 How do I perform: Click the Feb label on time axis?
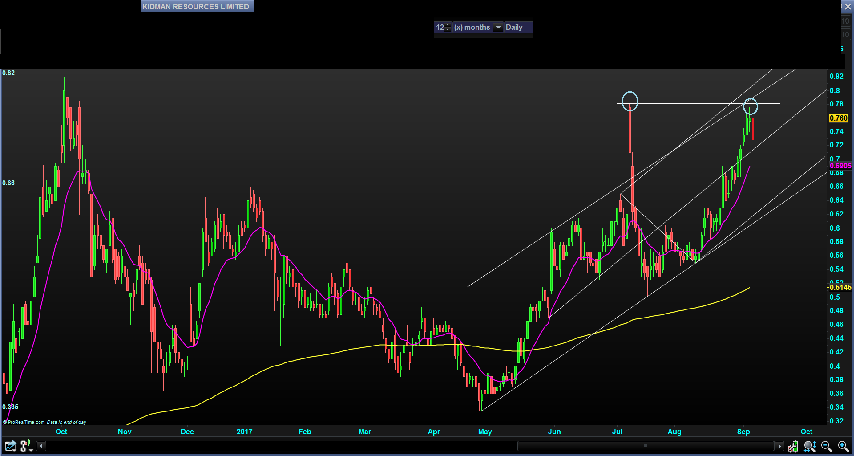point(305,432)
